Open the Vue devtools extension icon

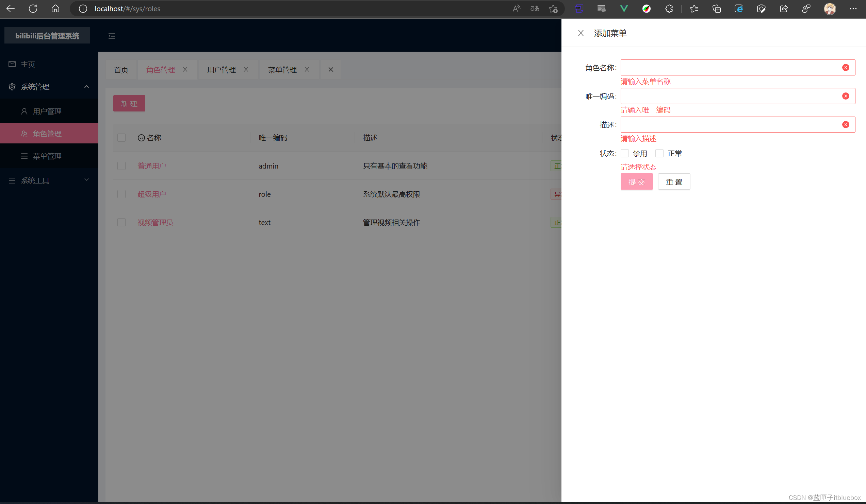pyautogui.click(x=624, y=9)
